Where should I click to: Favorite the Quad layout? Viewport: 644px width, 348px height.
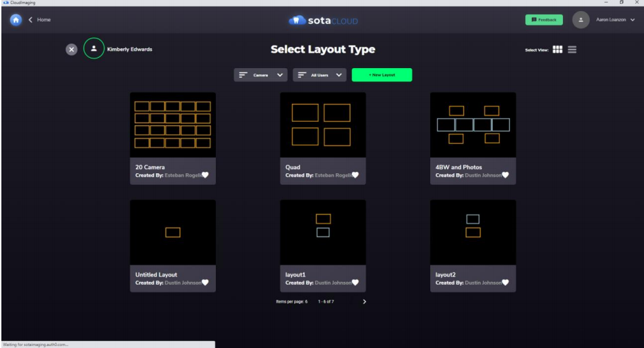pos(355,175)
